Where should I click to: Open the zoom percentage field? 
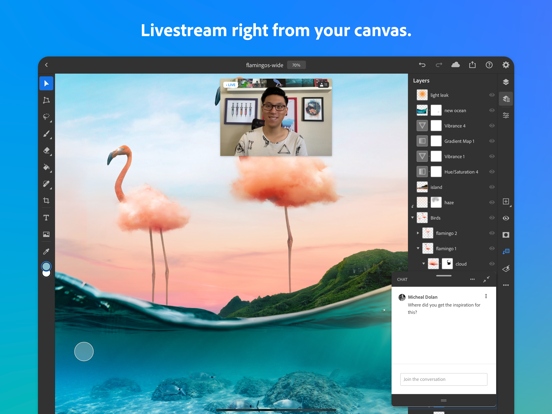pyautogui.click(x=296, y=65)
